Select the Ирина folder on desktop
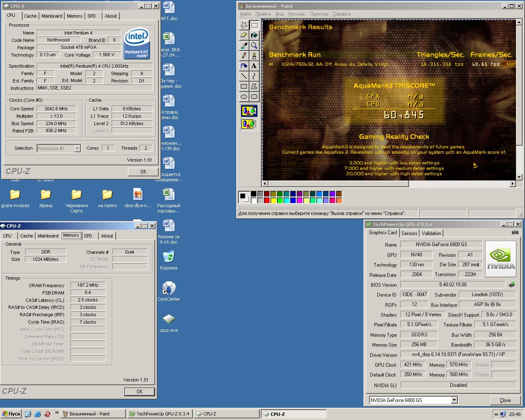 coord(46,198)
